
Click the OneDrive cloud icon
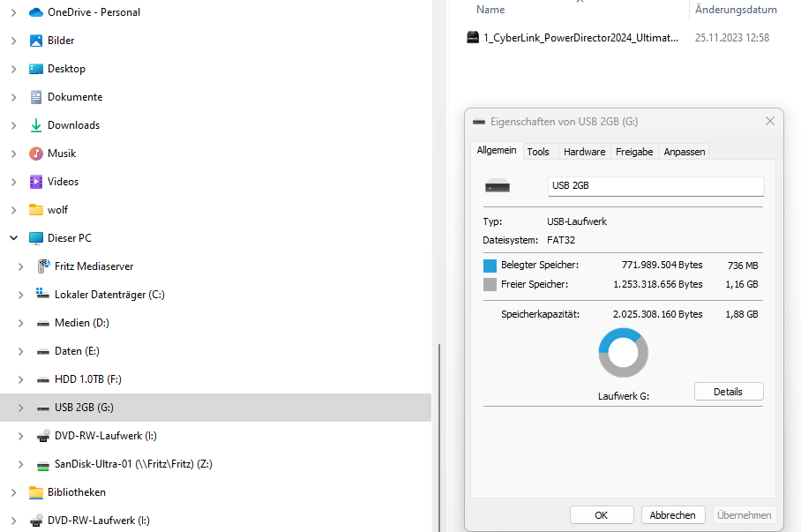coord(36,12)
